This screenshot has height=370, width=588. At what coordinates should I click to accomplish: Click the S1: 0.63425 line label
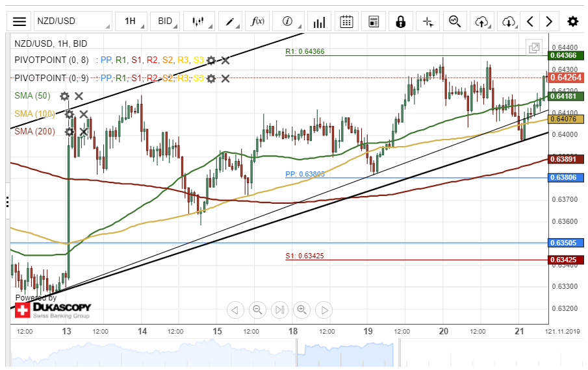(305, 256)
